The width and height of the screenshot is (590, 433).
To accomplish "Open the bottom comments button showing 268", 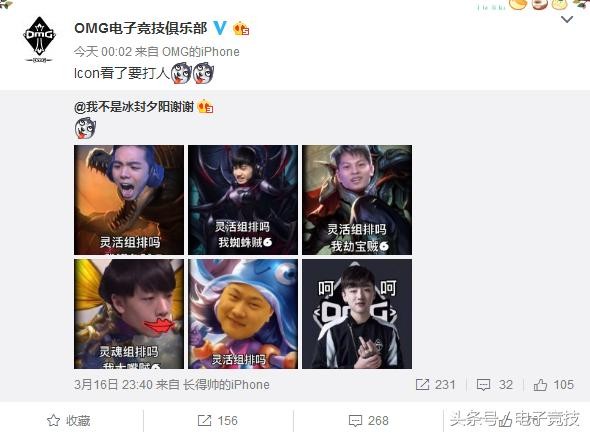I will 369,421.
